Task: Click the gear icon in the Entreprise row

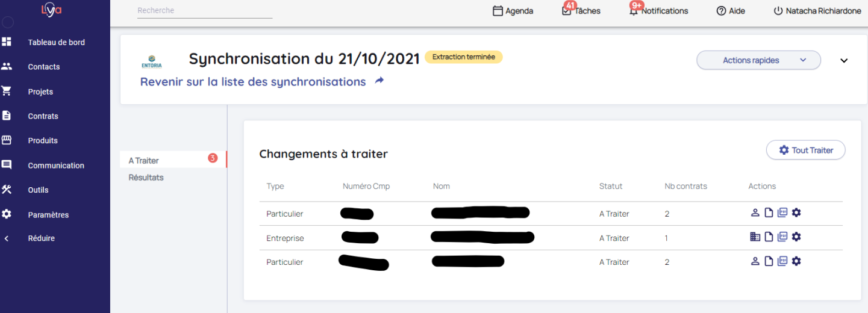Action: tap(796, 237)
